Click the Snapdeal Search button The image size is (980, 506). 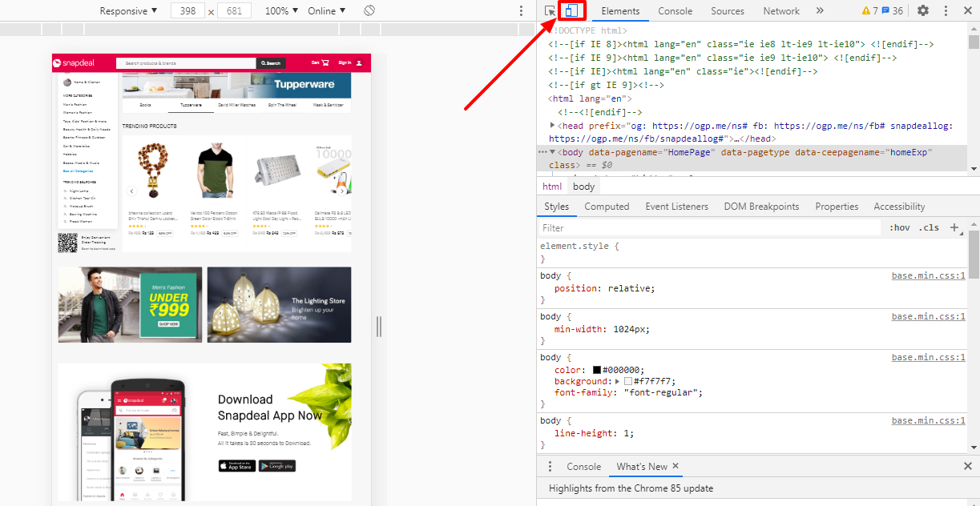(271, 63)
